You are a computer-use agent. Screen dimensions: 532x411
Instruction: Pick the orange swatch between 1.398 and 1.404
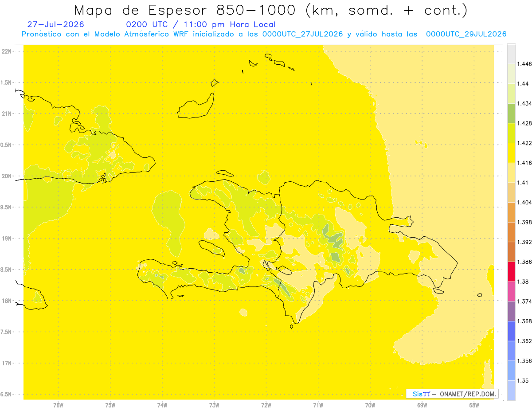click(511, 212)
